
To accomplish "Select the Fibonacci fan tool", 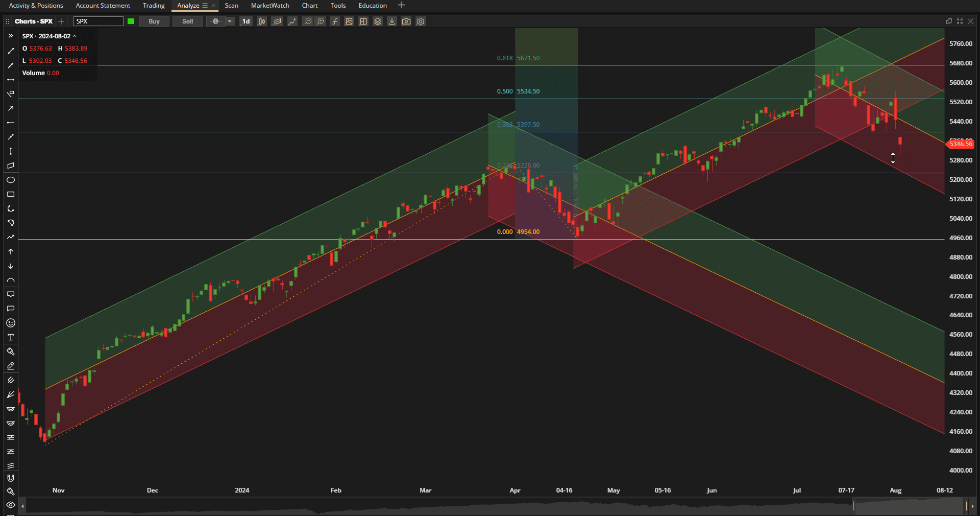I will coord(10,394).
